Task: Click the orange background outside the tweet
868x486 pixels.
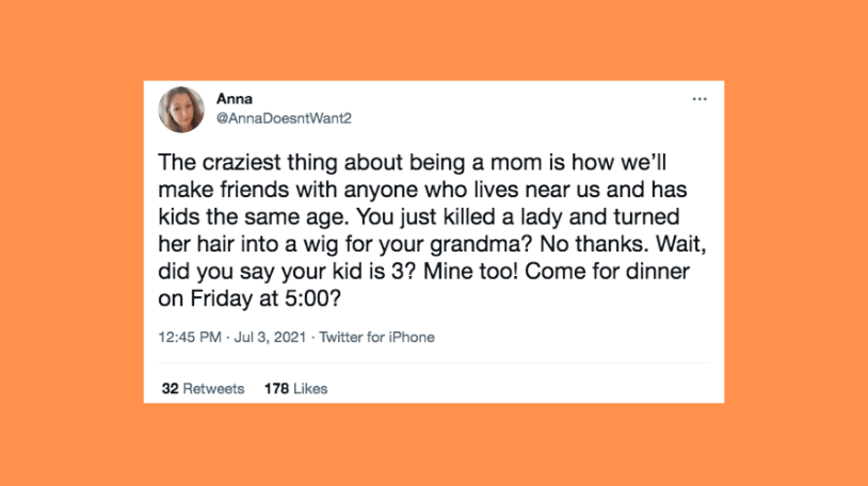Action: (63, 244)
